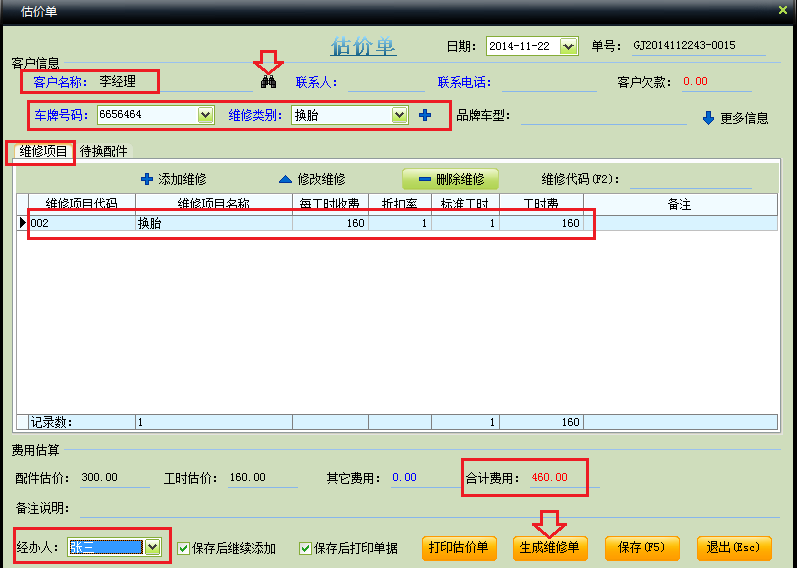Click the 维修代码(F2) input field

point(691,179)
